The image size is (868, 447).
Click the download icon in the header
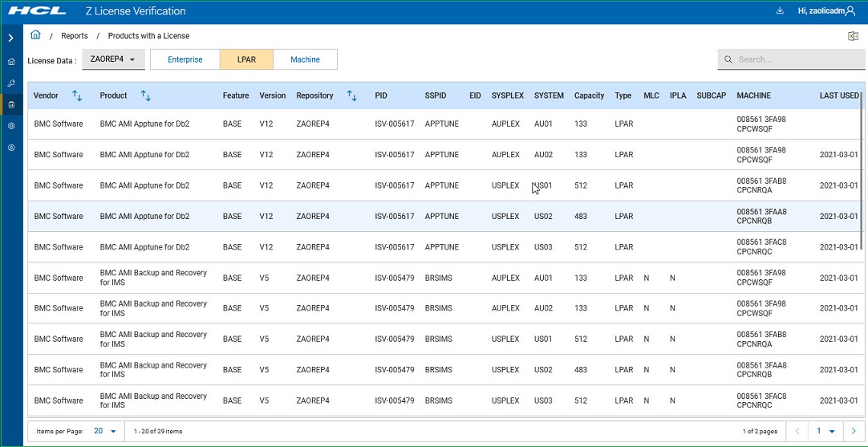[780, 11]
